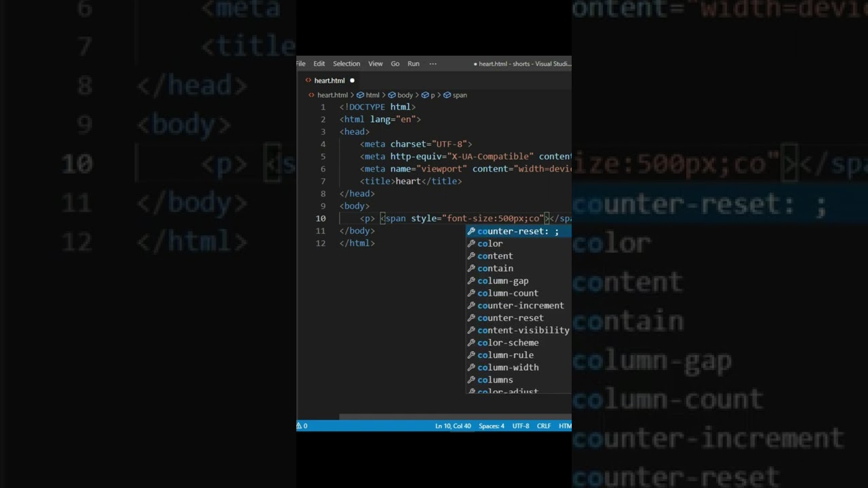The width and height of the screenshot is (868, 488).
Task: Pick the 'content' suggestion
Action: 519,256
